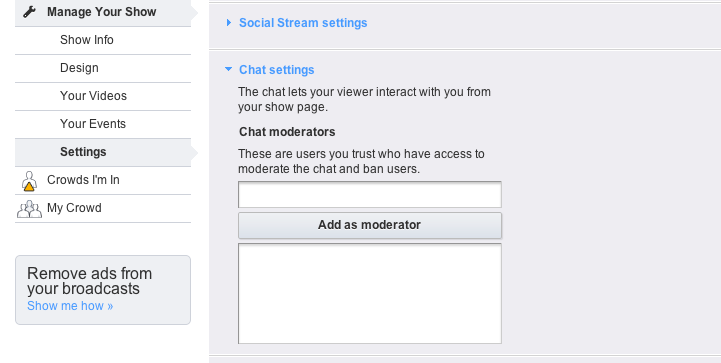
Task: Go to Show Info page
Action: [86, 40]
